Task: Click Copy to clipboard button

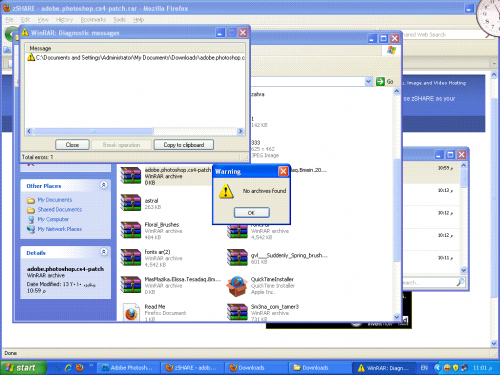Action: tap(184, 145)
